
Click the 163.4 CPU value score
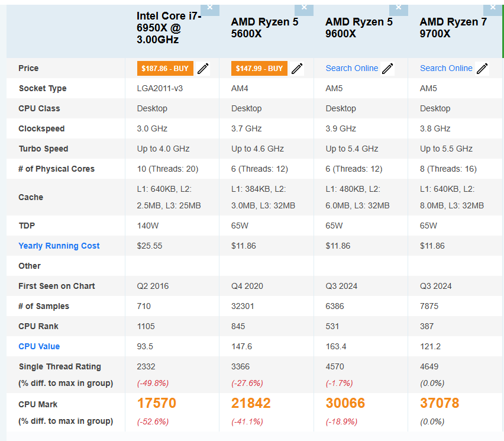(x=336, y=346)
